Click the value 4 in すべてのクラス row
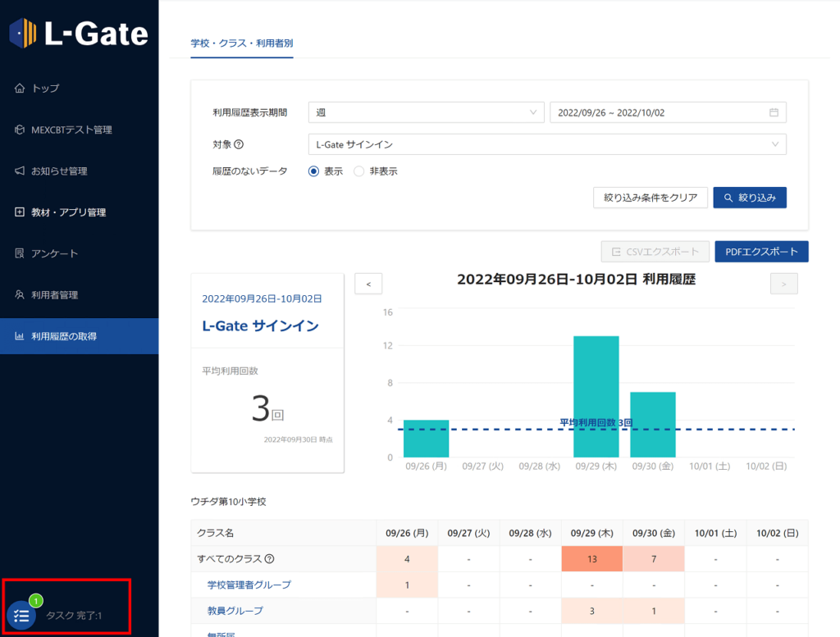 (x=407, y=559)
